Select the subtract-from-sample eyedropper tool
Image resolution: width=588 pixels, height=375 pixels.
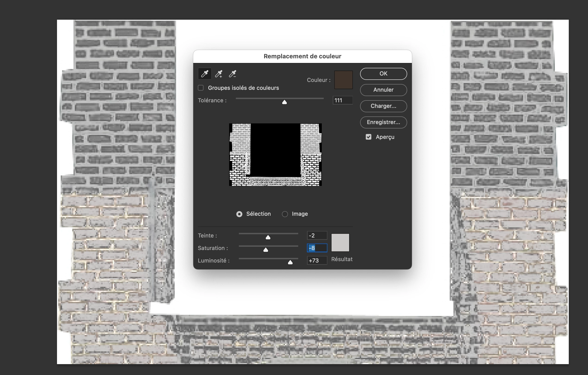click(x=232, y=74)
